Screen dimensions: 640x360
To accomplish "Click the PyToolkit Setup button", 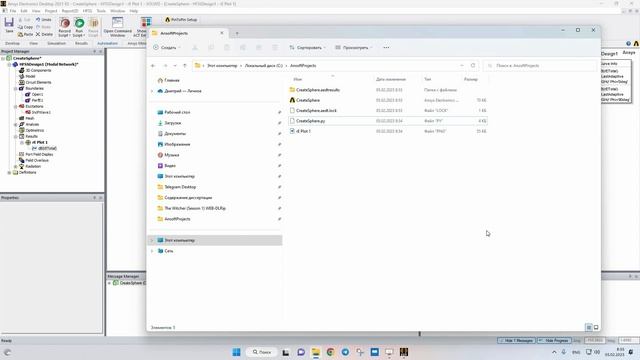I will (x=181, y=20).
